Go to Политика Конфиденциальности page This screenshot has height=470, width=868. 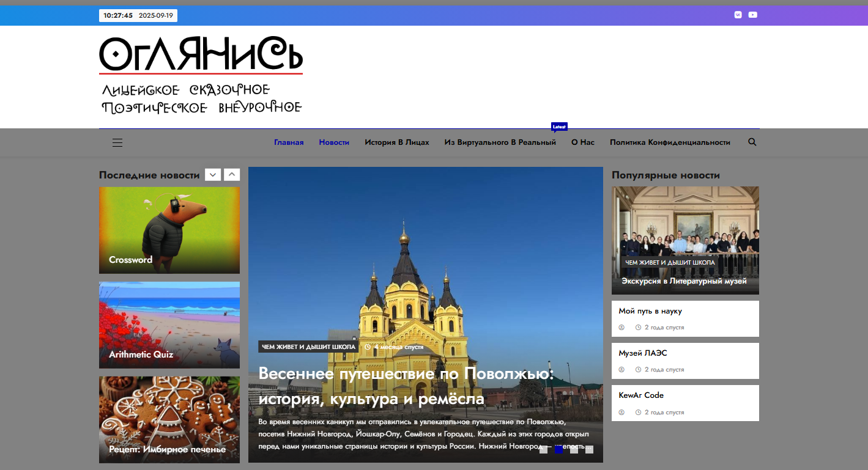(670, 142)
